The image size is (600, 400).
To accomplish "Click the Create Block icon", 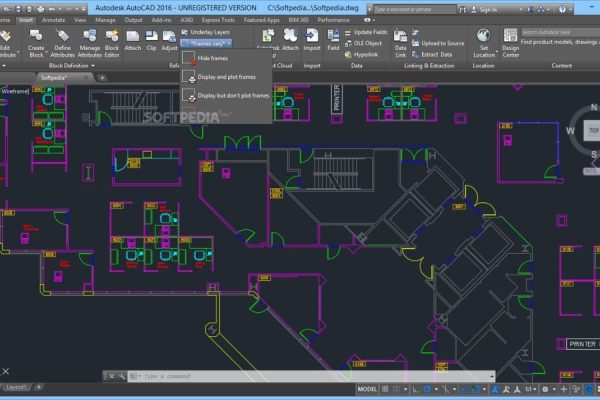I will tap(36, 39).
